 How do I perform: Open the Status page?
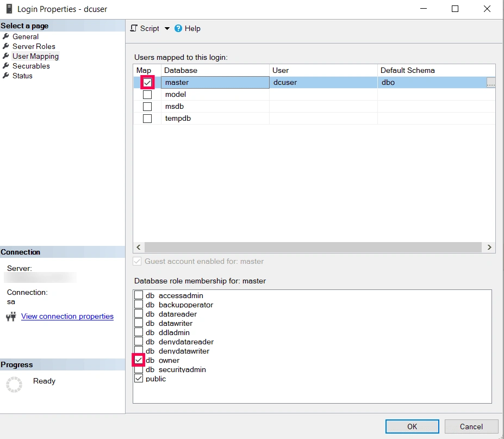22,76
